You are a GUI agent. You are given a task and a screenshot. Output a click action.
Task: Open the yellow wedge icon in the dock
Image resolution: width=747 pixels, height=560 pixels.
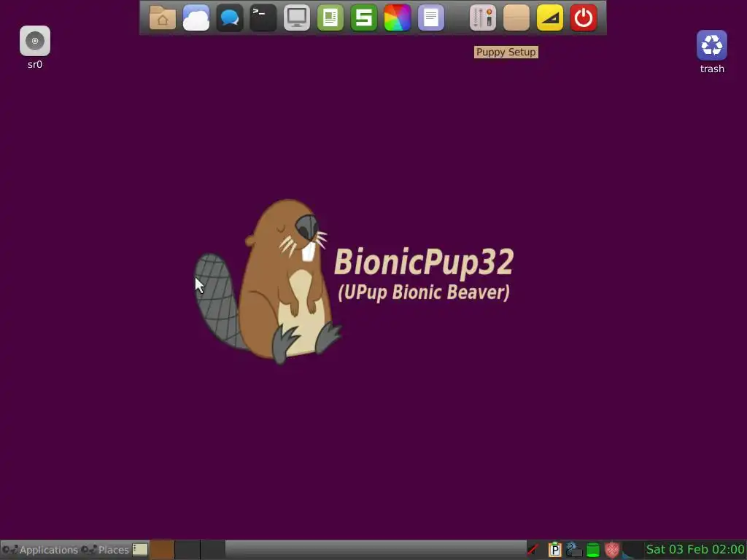550,18
